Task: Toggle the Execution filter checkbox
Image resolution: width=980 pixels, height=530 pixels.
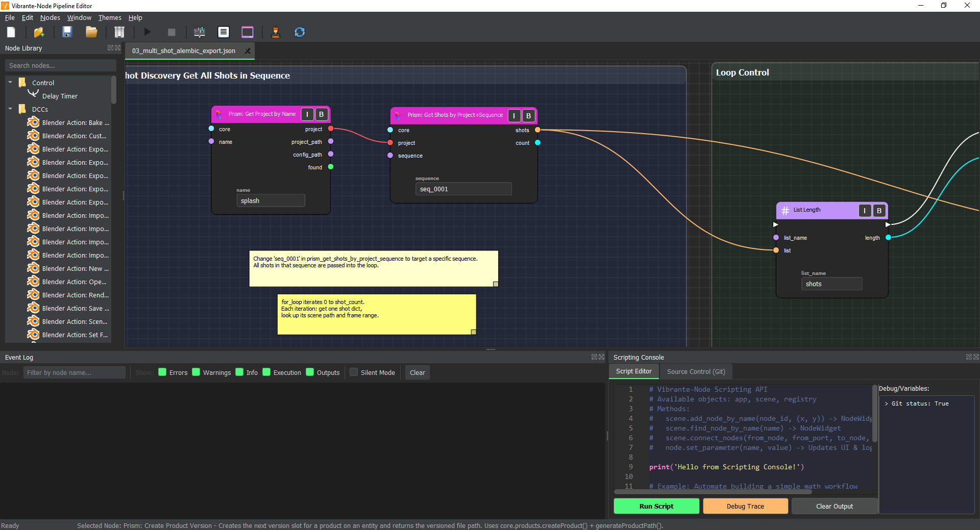Action: click(266, 372)
